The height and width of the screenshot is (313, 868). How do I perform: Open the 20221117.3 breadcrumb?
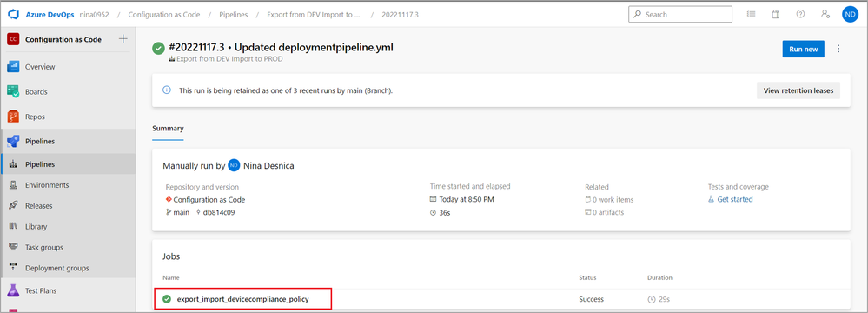tap(400, 15)
